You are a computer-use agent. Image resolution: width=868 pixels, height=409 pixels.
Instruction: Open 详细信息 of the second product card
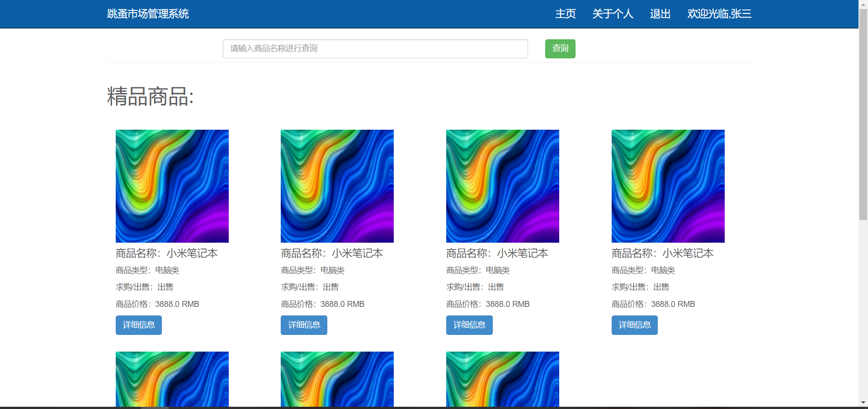coord(304,325)
